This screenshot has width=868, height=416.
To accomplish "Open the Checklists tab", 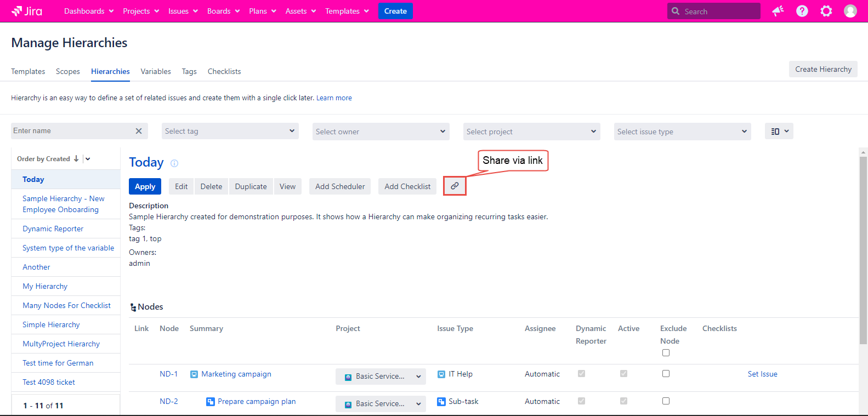I will point(224,72).
